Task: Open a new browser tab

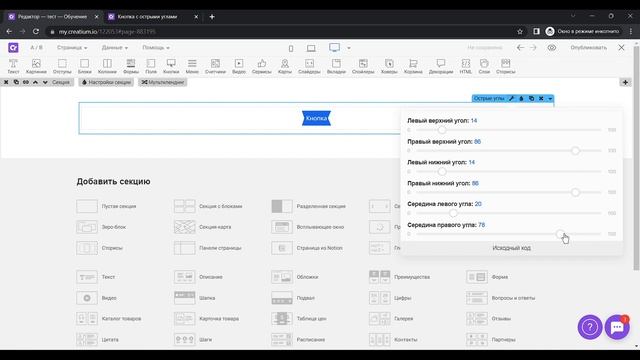Action: coord(212,17)
